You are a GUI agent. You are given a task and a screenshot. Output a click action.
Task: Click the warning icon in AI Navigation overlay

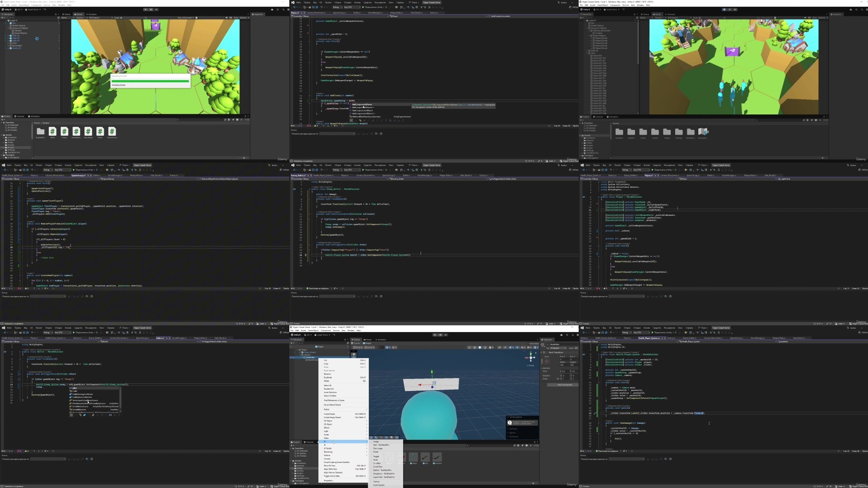(x=510, y=423)
